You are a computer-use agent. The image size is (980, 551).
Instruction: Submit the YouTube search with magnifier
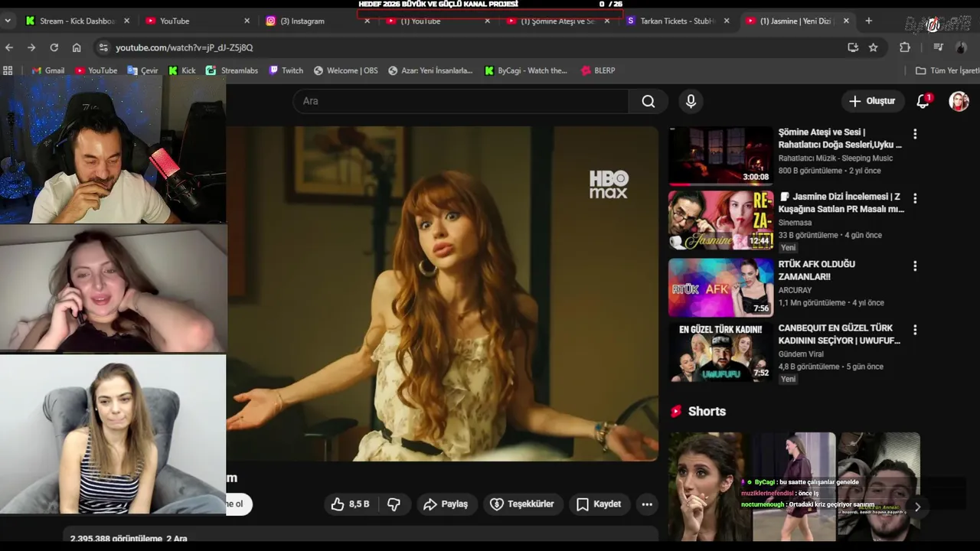(x=648, y=101)
